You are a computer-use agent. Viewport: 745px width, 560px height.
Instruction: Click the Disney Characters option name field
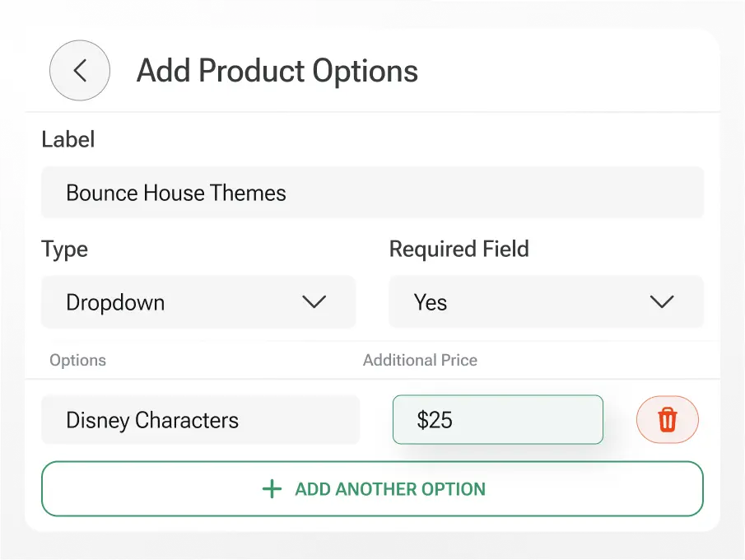point(200,420)
